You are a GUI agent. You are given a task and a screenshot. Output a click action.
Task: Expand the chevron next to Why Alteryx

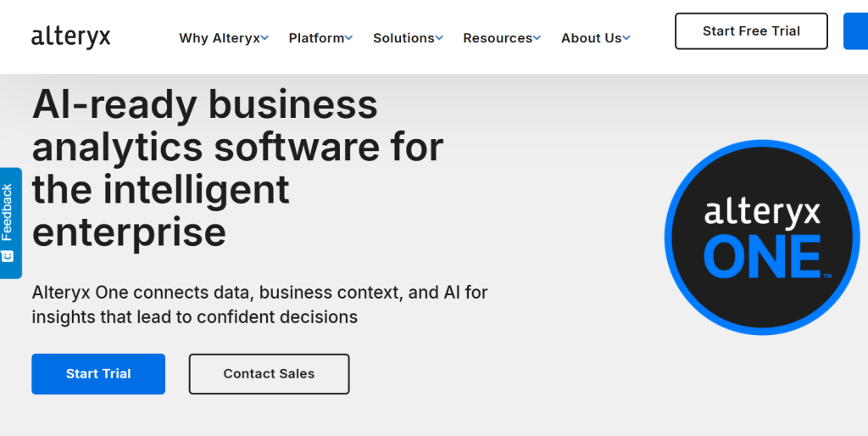(265, 38)
